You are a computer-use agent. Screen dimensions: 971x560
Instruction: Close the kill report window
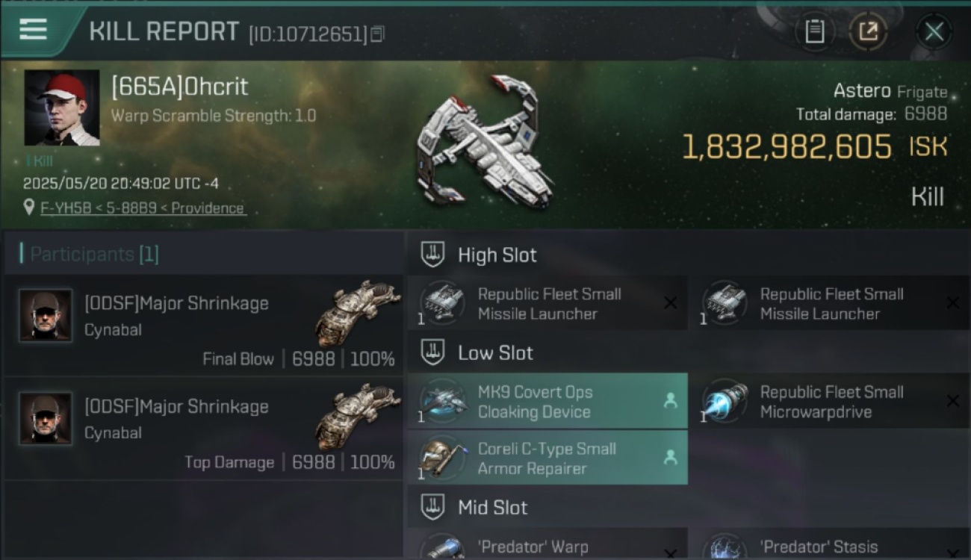click(934, 31)
